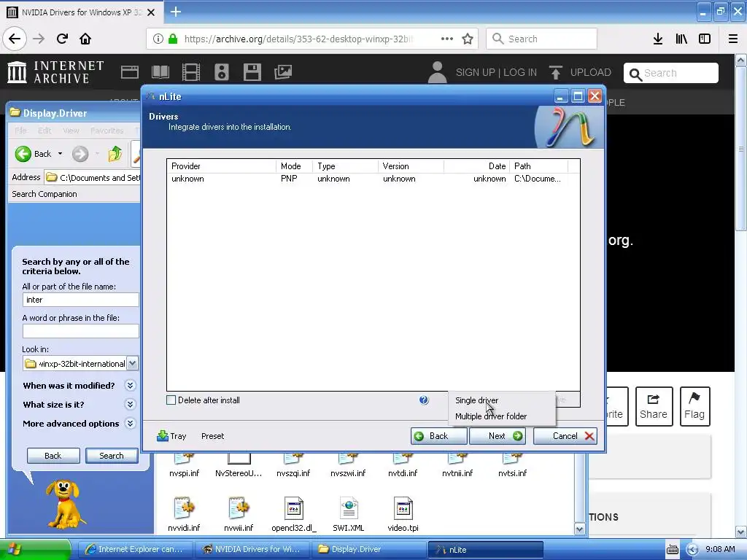Switch to Display.Driver taskbar button
This screenshot has width=747, height=560.
(368, 549)
